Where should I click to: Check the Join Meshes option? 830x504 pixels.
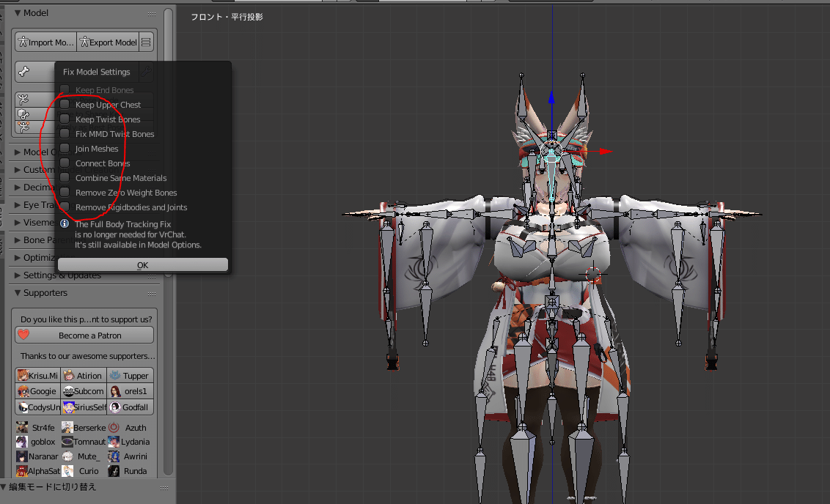[x=65, y=148]
